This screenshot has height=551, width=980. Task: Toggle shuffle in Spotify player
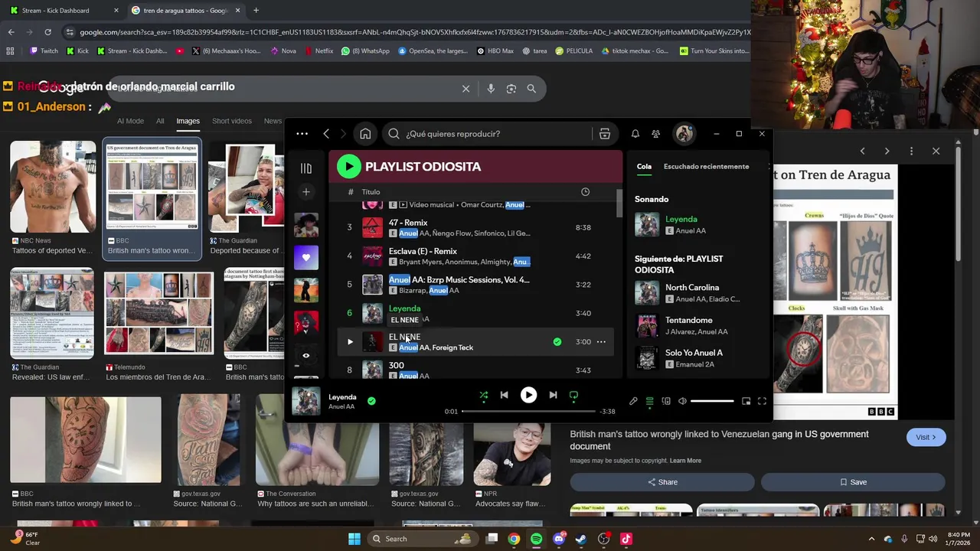click(x=483, y=395)
